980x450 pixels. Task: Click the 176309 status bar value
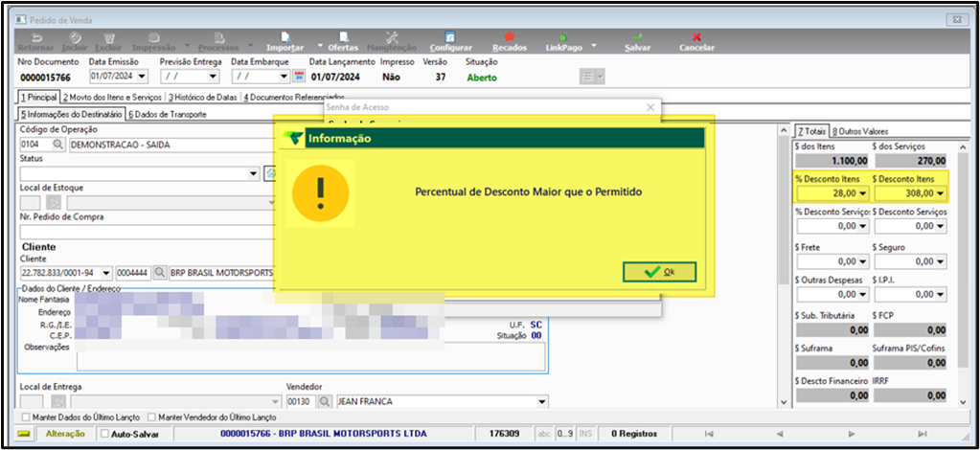point(503,434)
